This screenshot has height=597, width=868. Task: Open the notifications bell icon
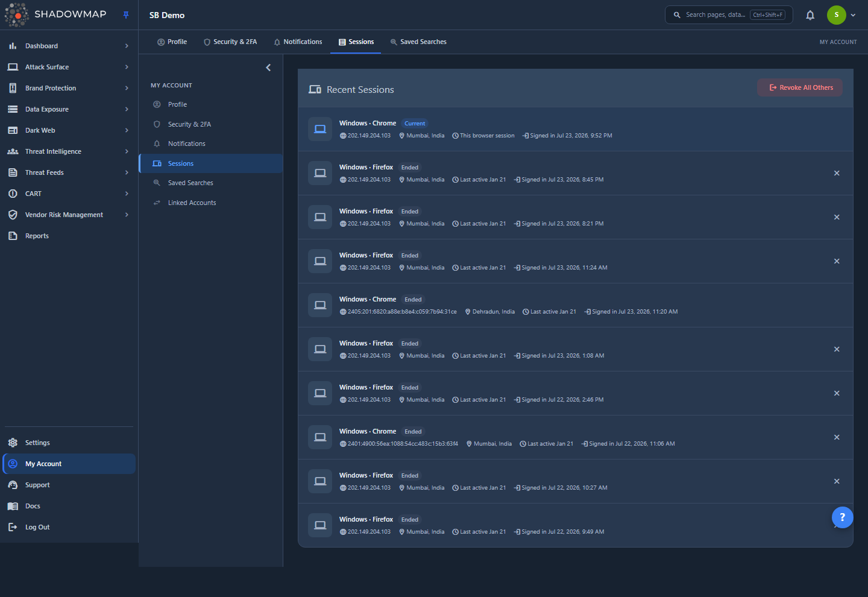click(810, 15)
